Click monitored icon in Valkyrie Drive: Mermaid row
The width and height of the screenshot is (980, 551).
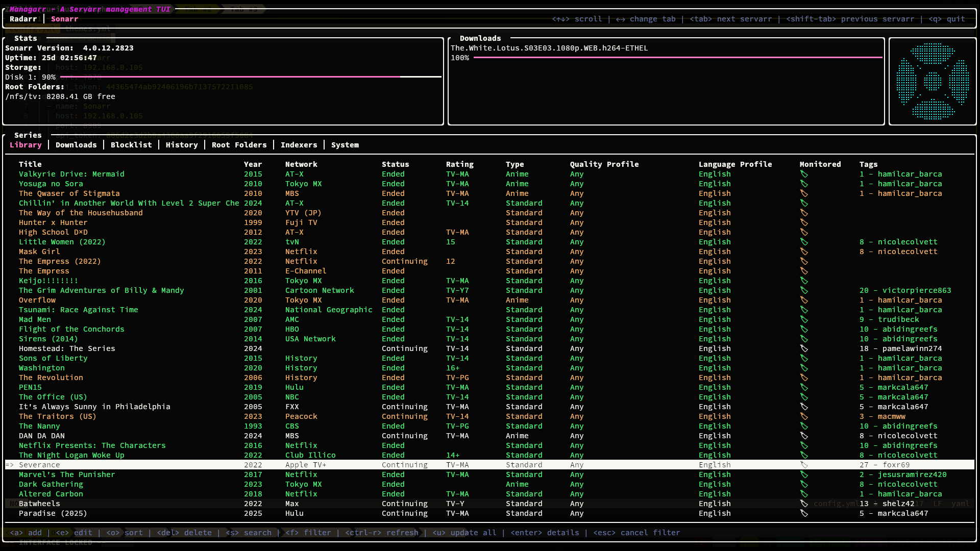click(x=804, y=174)
